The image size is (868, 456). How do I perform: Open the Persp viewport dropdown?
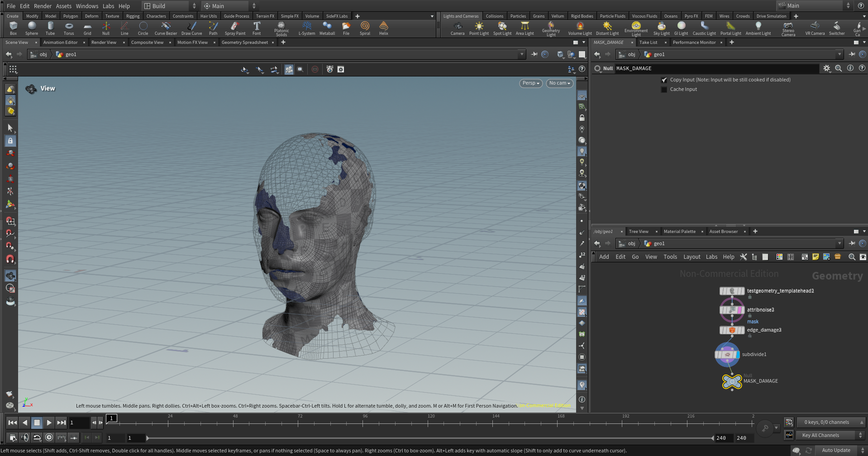[530, 83]
